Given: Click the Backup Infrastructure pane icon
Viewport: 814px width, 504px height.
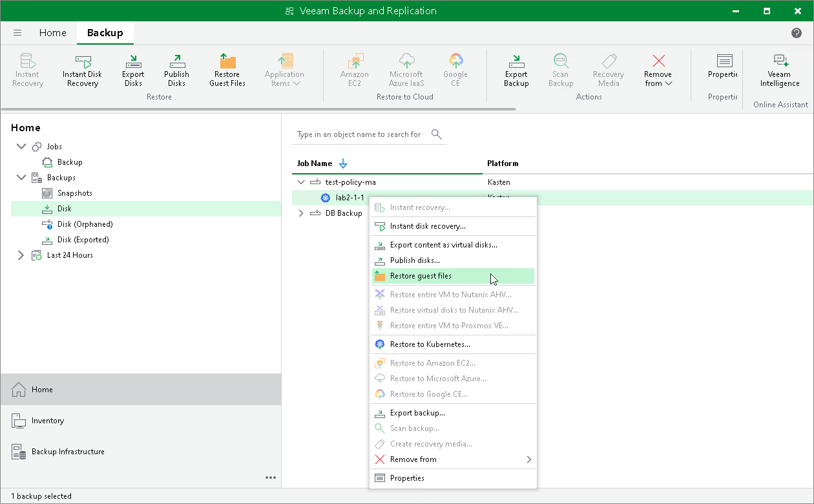Looking at the screenshot, I should [18, 452].
